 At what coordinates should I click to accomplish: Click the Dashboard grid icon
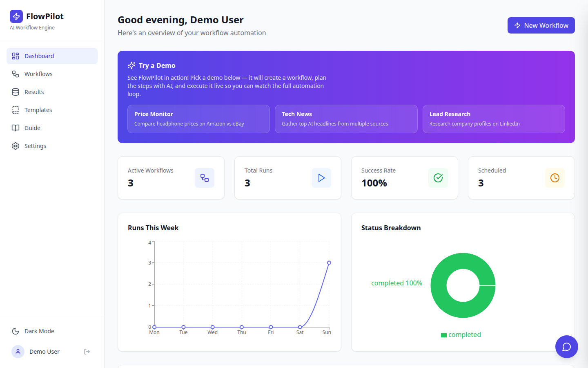(x=16, y=56)
